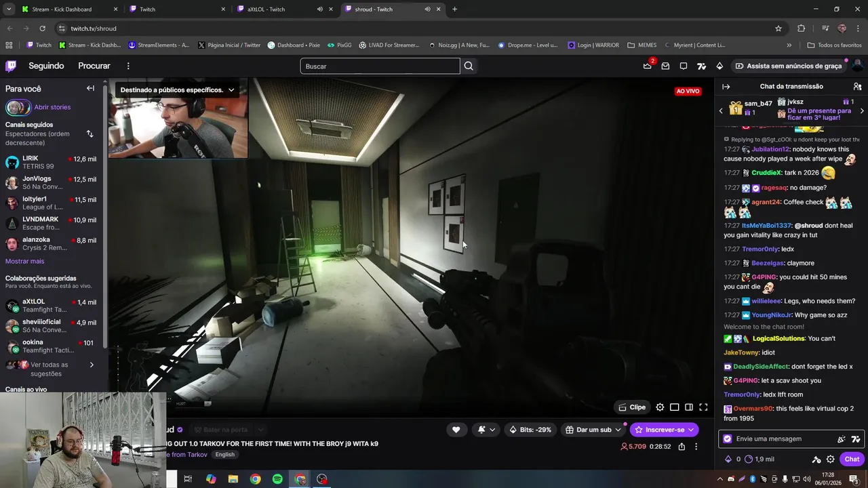Click the 7TV icon in the top header
Viewport: 868px width, 488px height.
[x=701, y=66]
